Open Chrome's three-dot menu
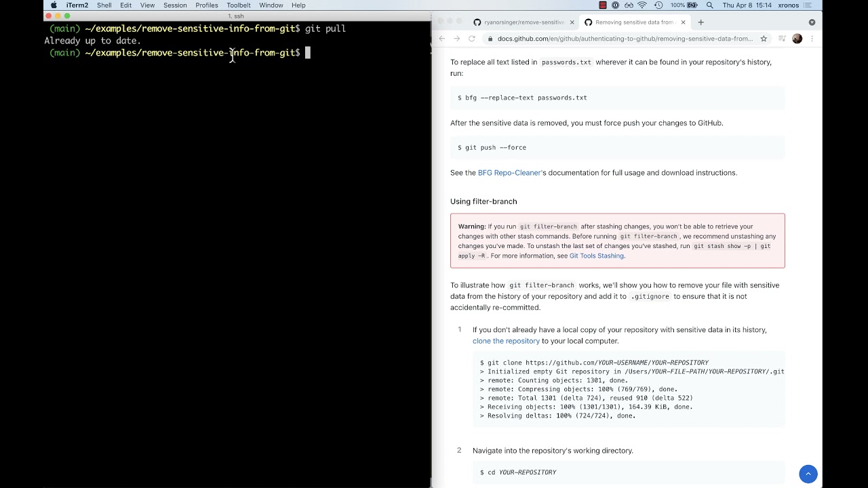Image resolution: width=868 pixels, height=488 pixels. point(812,39)
